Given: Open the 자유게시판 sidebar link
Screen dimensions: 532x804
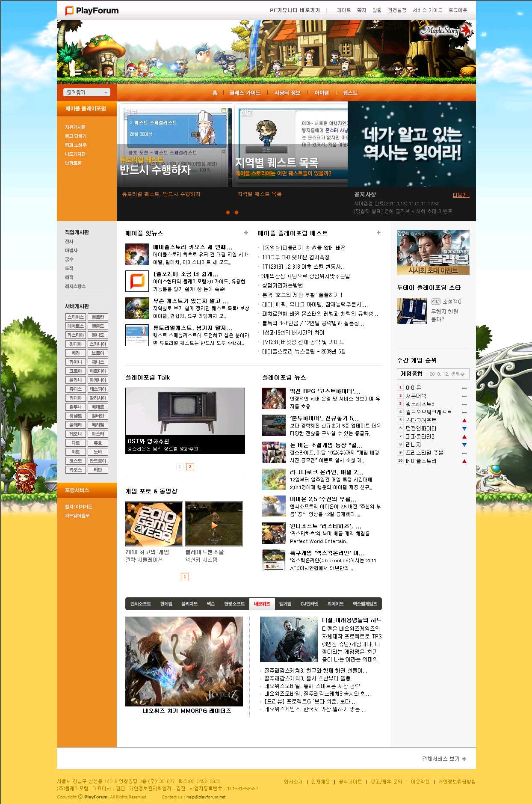Looking at the screenshot, I should [x=75, y=127].
